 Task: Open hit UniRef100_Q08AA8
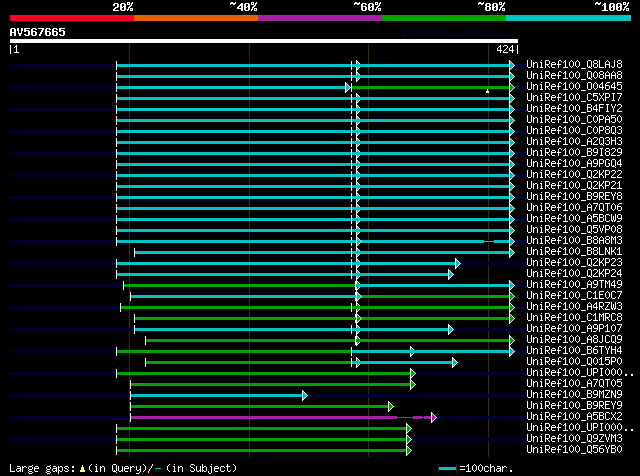(x=574, y=75)
